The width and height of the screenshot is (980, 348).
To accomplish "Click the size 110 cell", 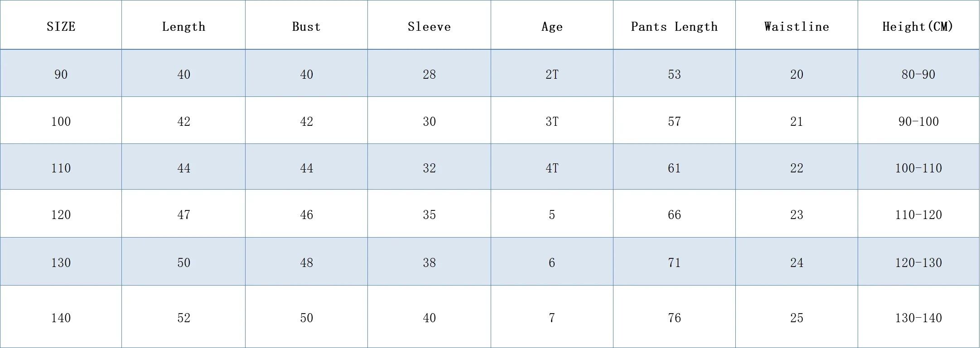I will [x=61, y=168].
